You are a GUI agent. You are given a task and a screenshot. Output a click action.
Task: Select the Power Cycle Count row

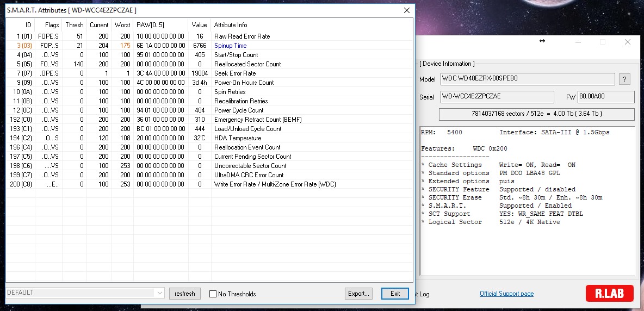[209, 110]
